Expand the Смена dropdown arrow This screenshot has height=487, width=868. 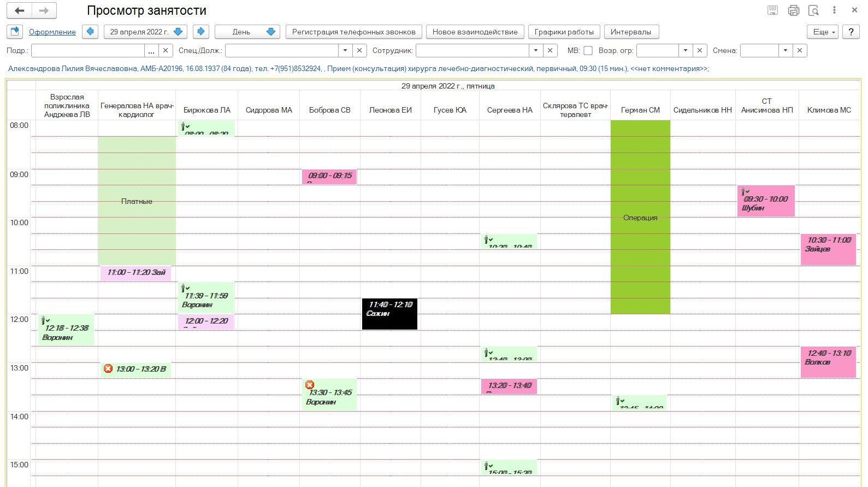(786, 51)
